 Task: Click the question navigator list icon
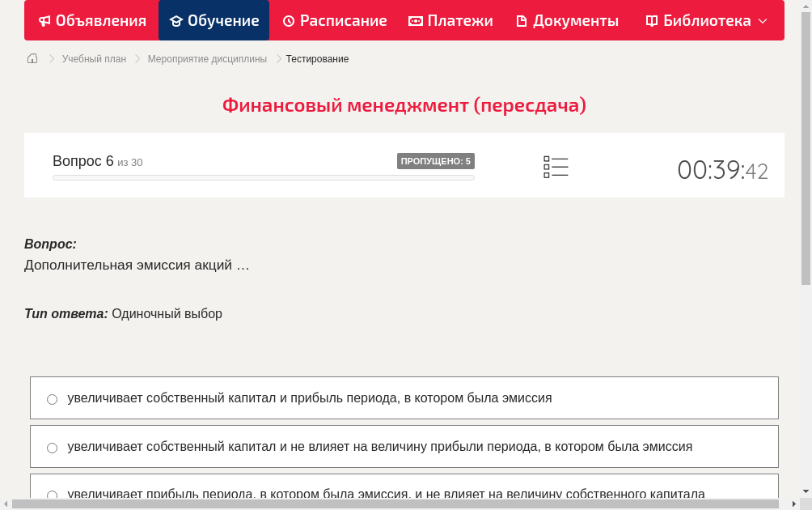click(556, 166)
